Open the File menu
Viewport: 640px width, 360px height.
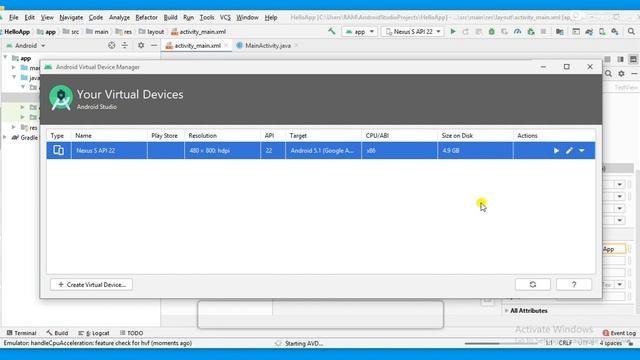[13, 17]
